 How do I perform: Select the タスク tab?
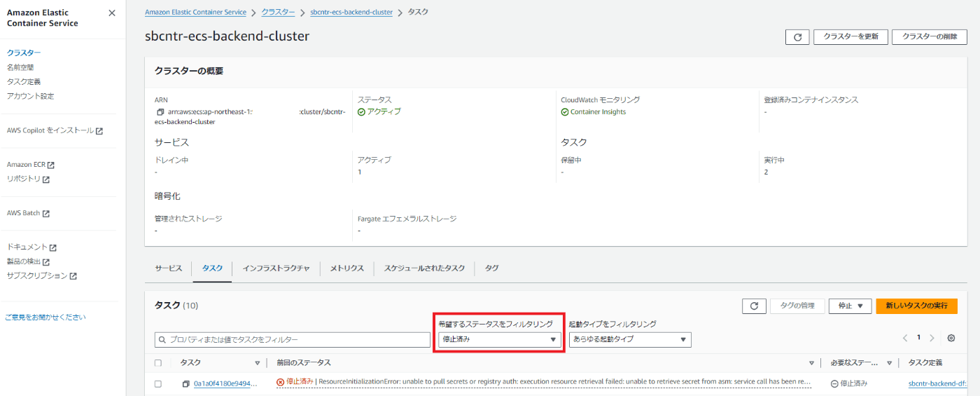[x=212, y=268]
